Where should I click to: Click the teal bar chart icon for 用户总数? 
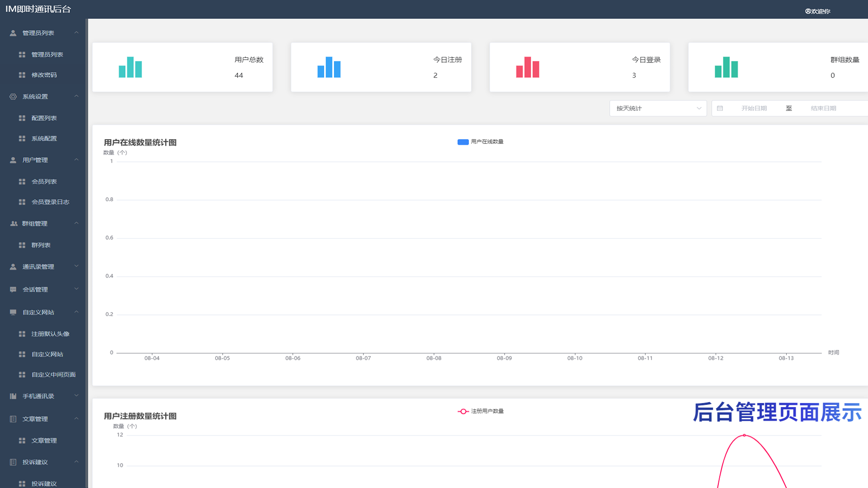[130, 67]
